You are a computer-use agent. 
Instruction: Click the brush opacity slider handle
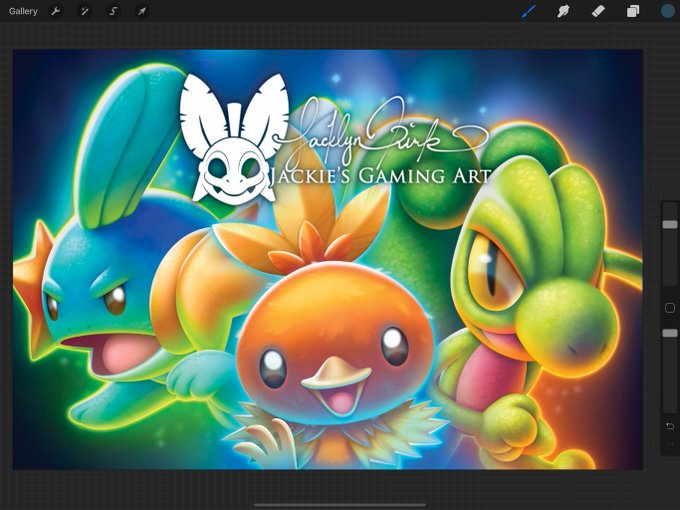click(670, 333)
